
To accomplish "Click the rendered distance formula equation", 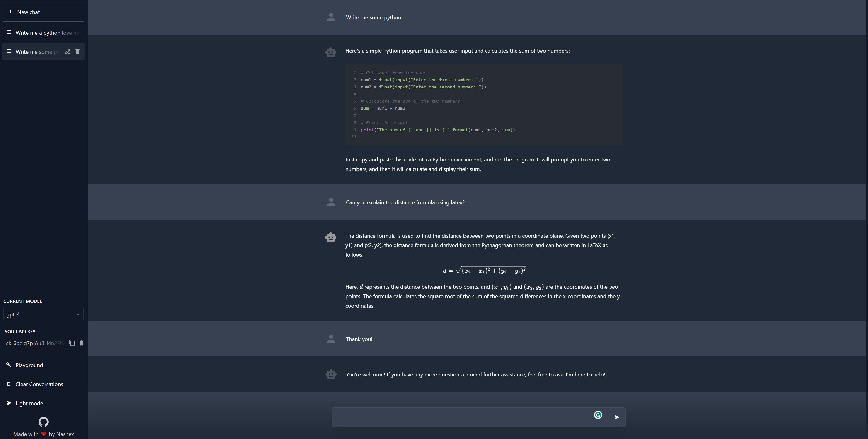I will tap(484, 271).
